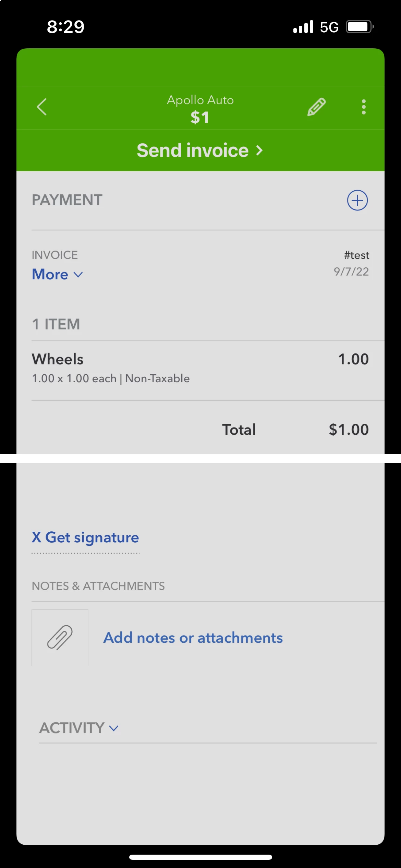Send the invoice
Screen dimensions: 401x868
pyautogui.click(x=200, y=150)
